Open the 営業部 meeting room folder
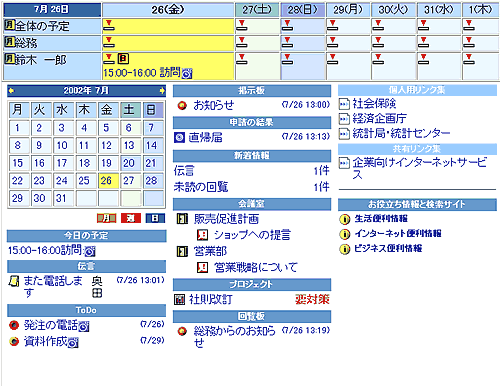This screenshot has width=500, height=386. [210, 251]
